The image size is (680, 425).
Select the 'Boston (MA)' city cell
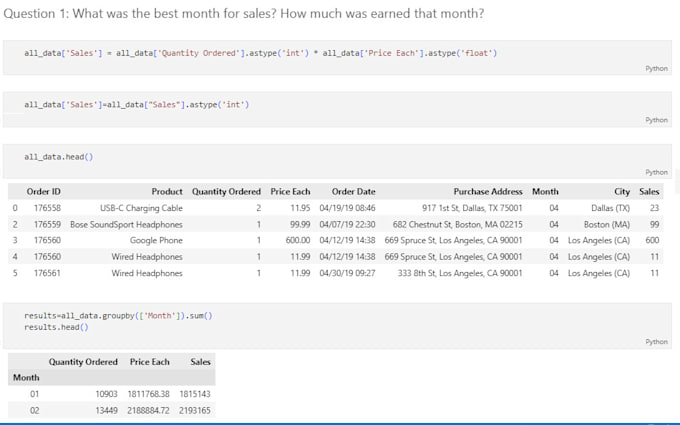tap(607, 225)
